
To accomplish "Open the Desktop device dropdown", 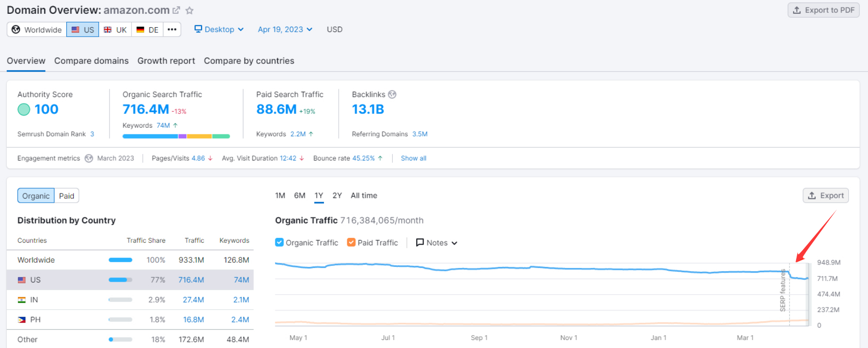I will [219, 29].
